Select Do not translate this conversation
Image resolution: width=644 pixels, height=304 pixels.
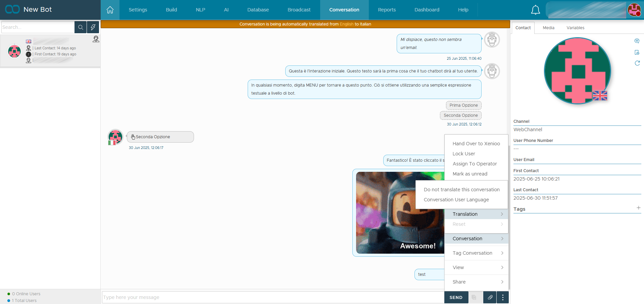point(461,190)
